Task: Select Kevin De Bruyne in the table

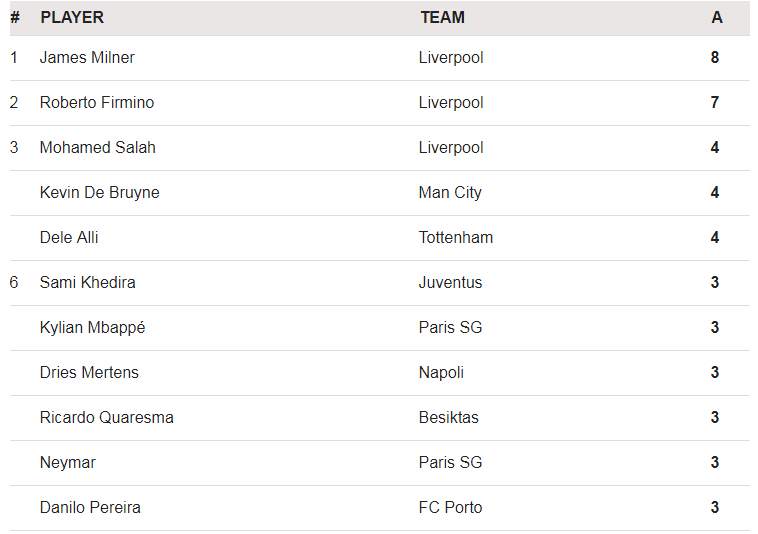Action: tap(100, 192)
